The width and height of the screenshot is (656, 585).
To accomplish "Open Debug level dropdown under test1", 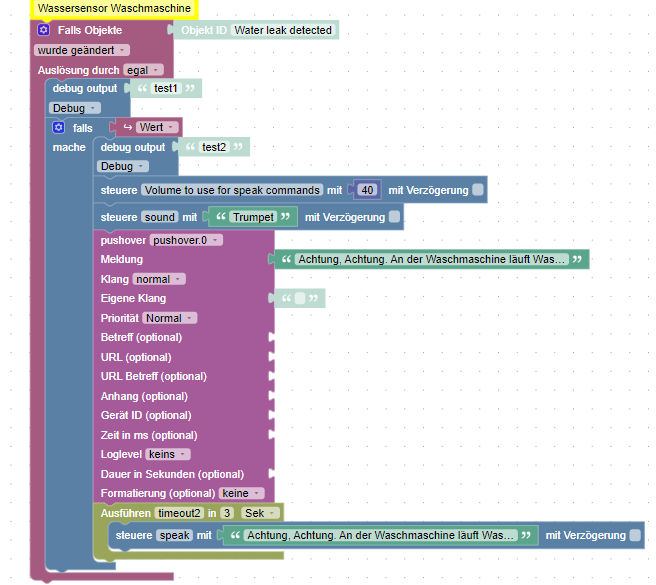I will point(74,108).
